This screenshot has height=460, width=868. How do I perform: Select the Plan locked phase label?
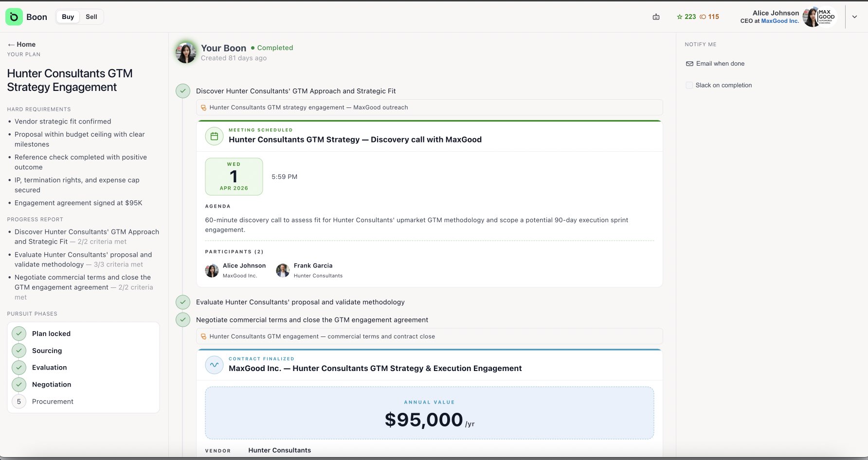click(x=51, y=334)
